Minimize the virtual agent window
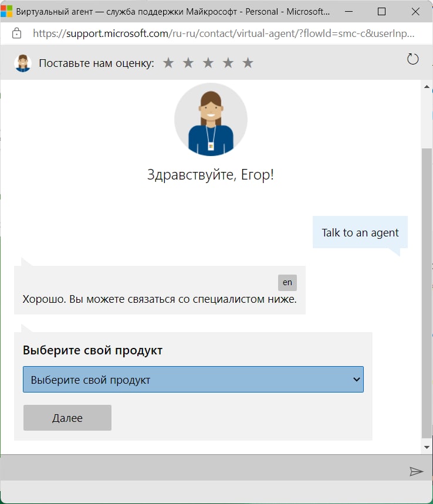Image resolution: width=433 pixels, height=504 pixels. [349, 11]
